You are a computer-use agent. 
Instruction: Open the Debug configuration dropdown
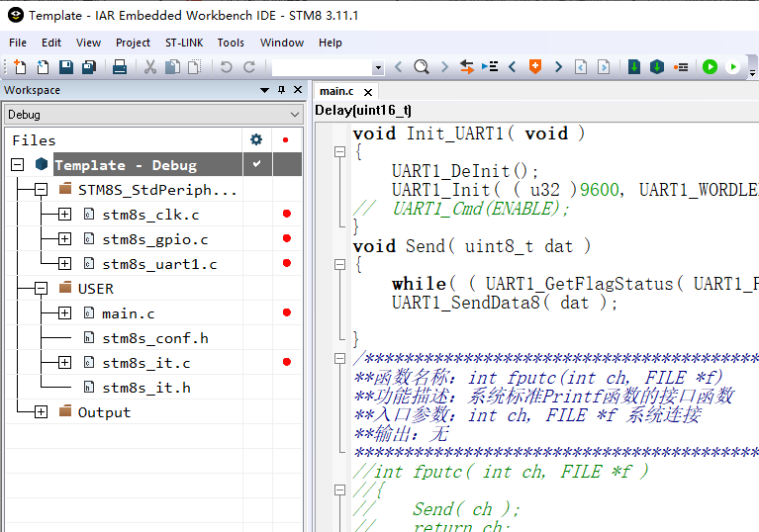[x=153, y=115]
